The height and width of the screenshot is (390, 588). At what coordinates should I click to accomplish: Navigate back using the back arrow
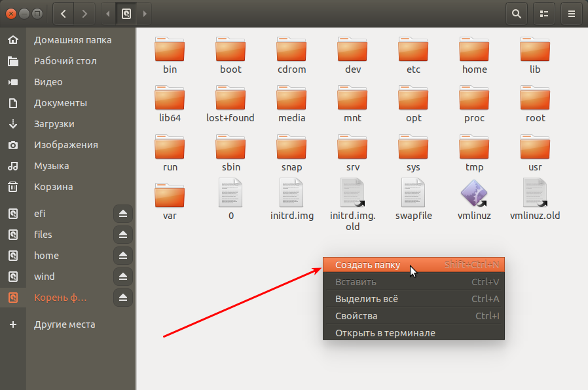click(62, 13)
